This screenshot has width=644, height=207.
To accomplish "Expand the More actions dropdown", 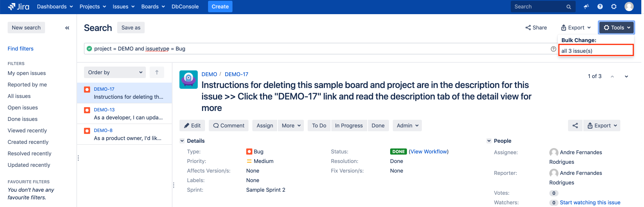I will coord(291,126).
